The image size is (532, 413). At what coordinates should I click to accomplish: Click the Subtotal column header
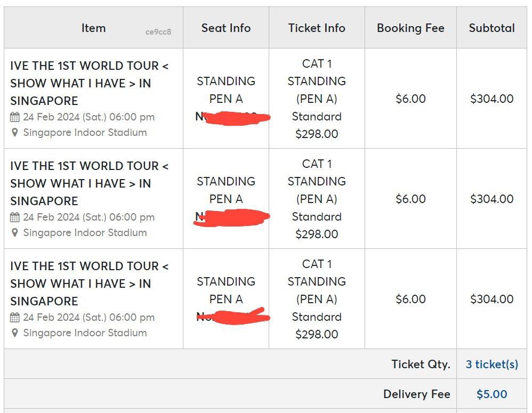(491, 27)
